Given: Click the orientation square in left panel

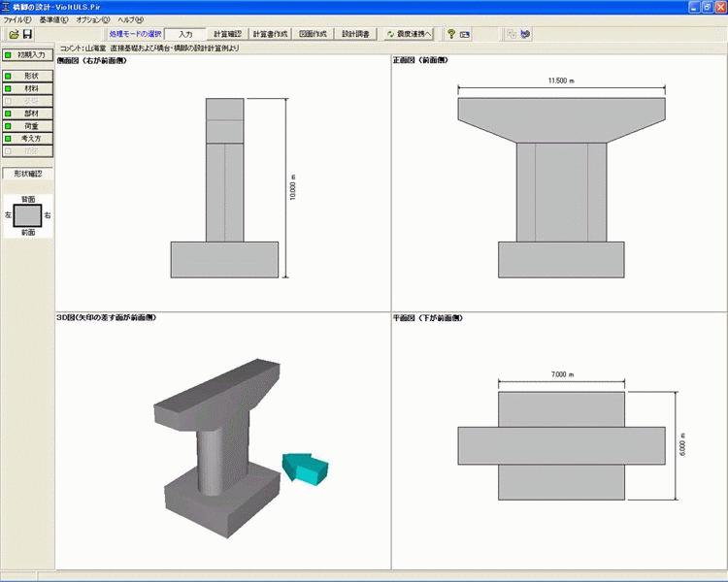Looking at the screenshot, I should [26, 214].
